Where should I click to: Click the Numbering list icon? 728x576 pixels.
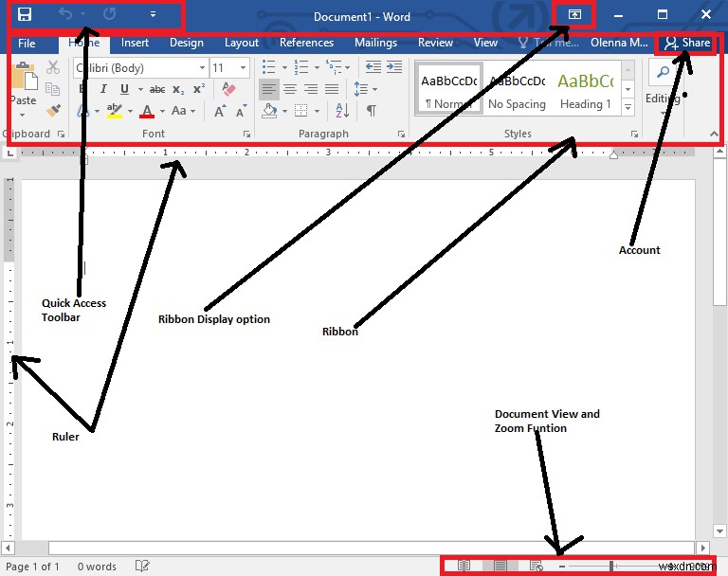tap(301, 67)
